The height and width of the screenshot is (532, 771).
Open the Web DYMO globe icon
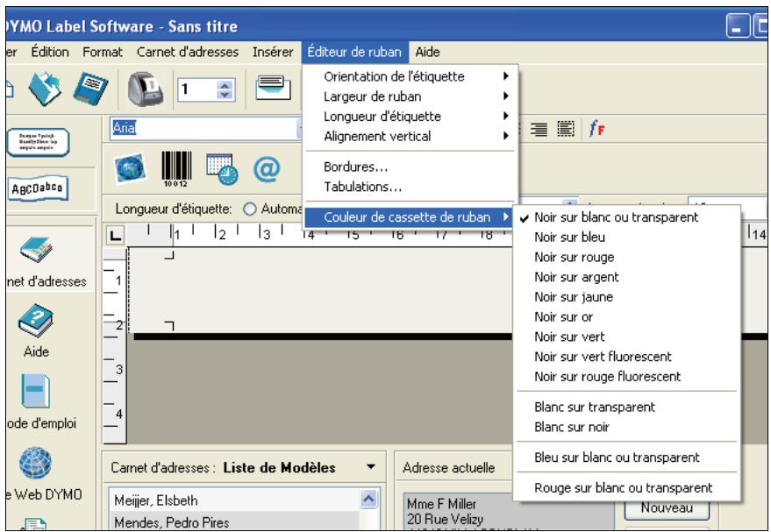(35, 465)
